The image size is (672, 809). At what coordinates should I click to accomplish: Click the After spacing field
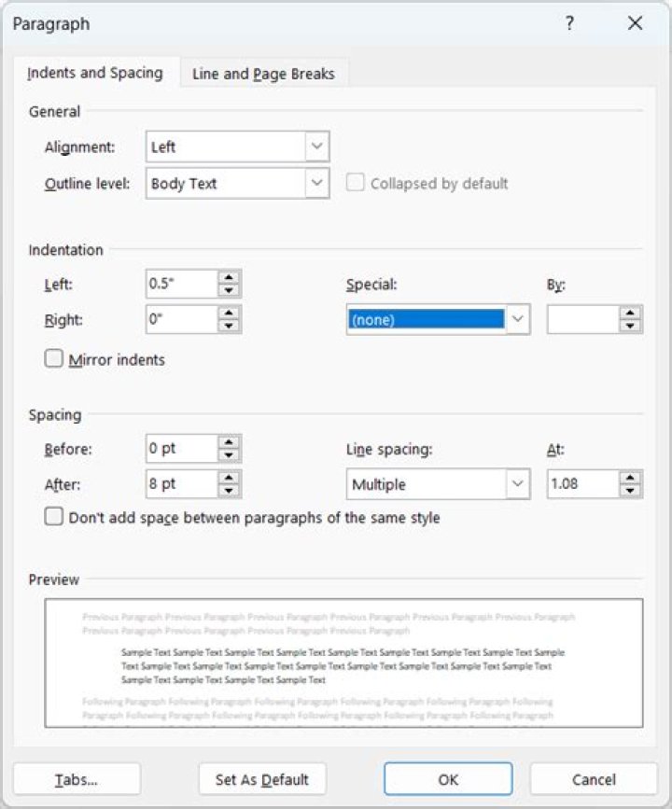click(181, 484)
